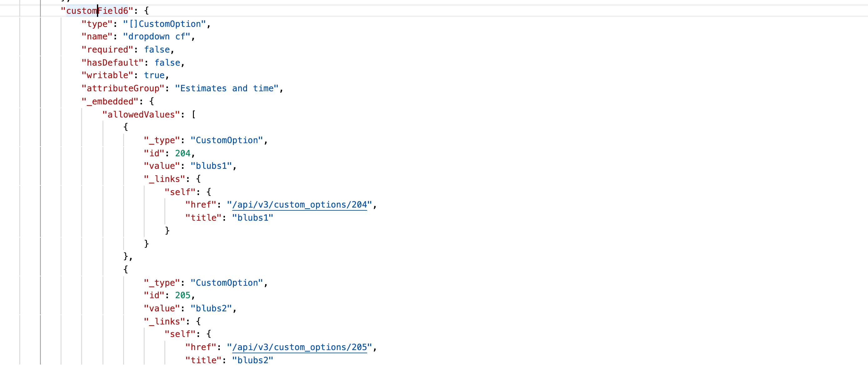The image size is (868, 367).
Task: Click the "hasDefault" key
Action: click(113, 63)
